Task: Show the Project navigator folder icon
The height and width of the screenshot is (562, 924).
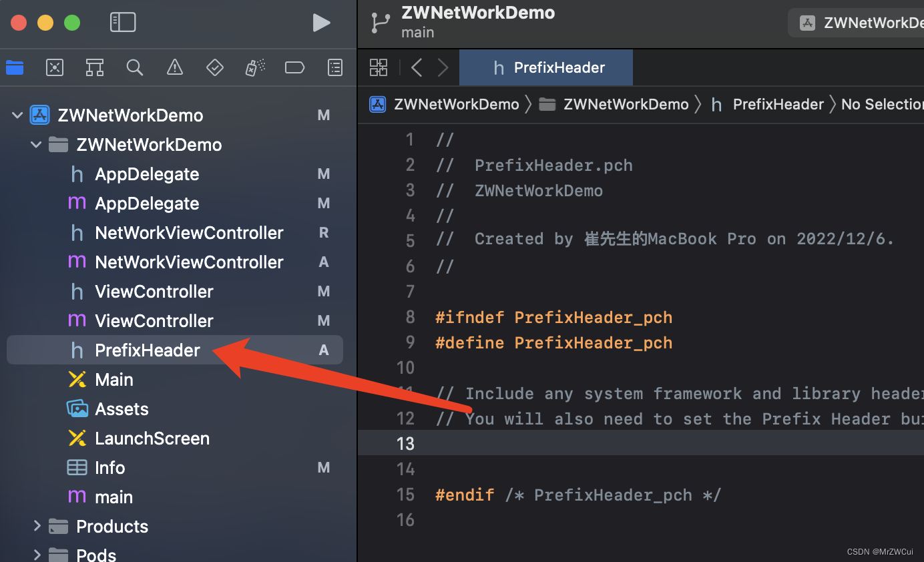Action: click(x=15, y=67)
